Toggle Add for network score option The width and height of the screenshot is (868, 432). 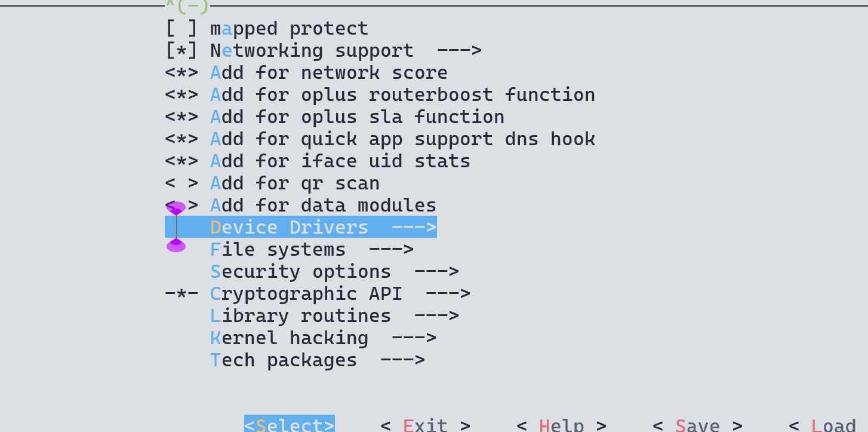181,73
